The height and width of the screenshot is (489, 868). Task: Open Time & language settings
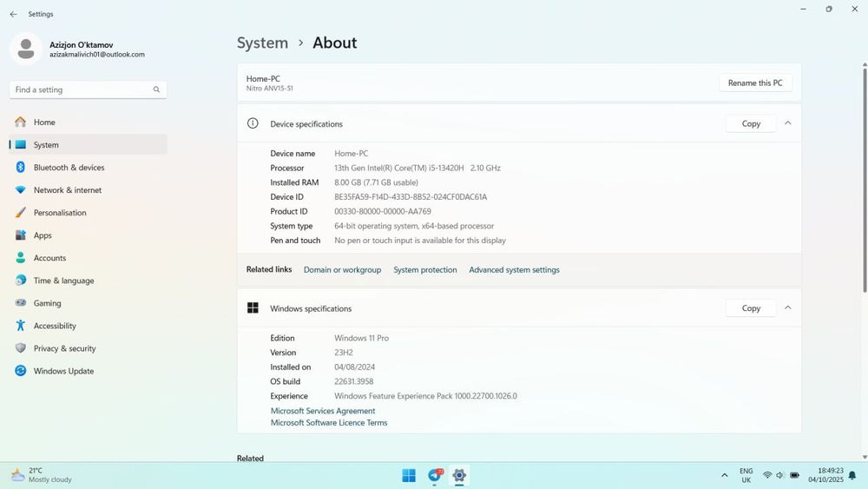tap(88, 281)
